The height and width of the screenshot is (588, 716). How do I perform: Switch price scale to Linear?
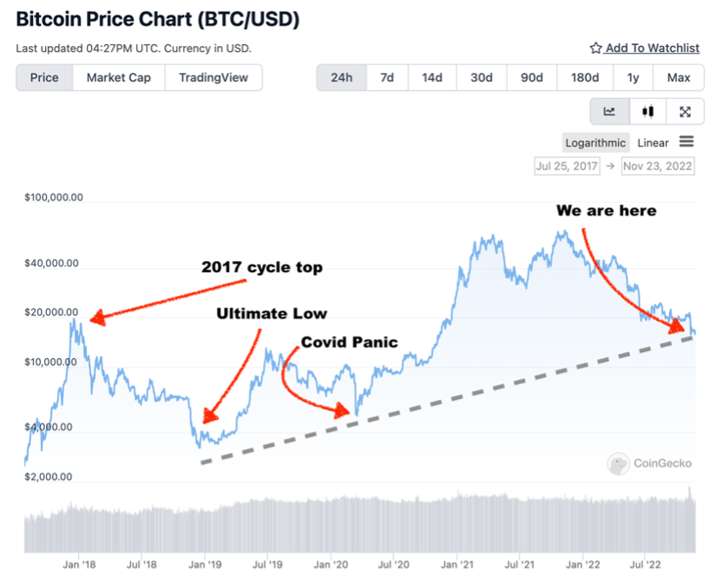click(x=653, y=141)
